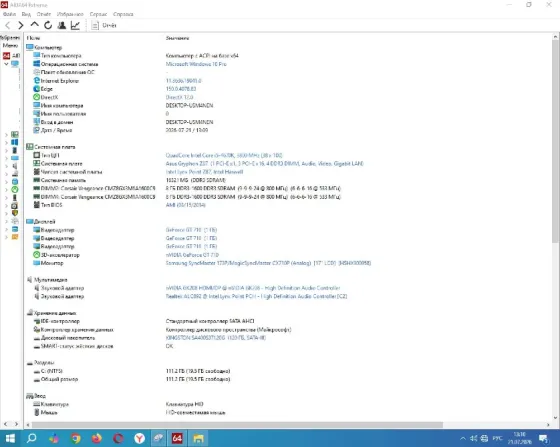Viewport: 560px width, 447px height.
Task: Click the Forward arrow in the toolbar
Action: (x=21, y=25)
